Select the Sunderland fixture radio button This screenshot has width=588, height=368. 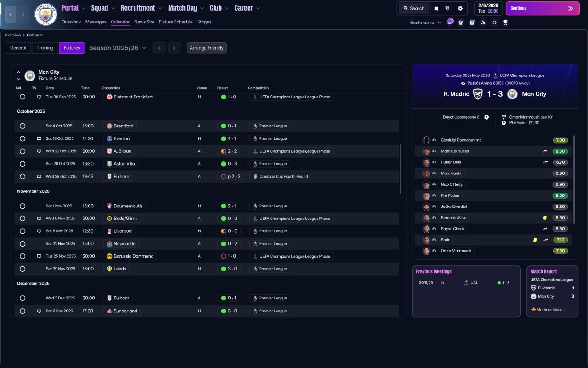click(23, 311)
